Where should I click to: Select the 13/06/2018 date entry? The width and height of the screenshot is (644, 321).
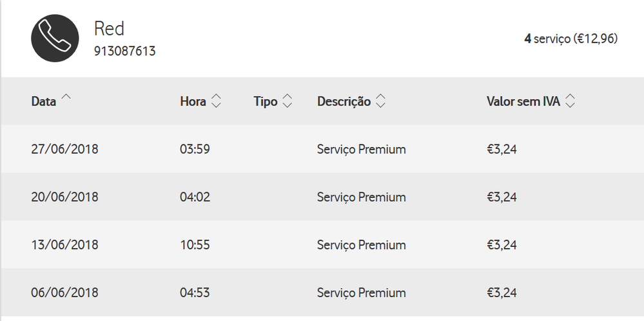click(x=65, y=245)
